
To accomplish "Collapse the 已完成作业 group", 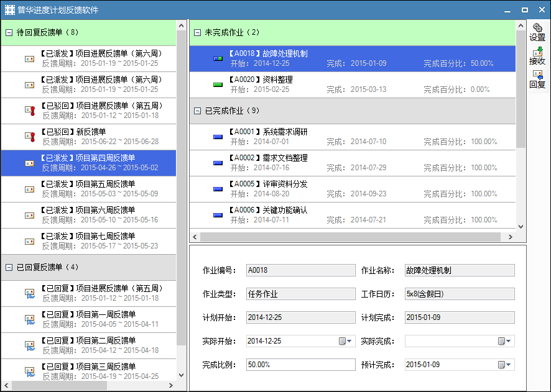I will pos(198,111).
